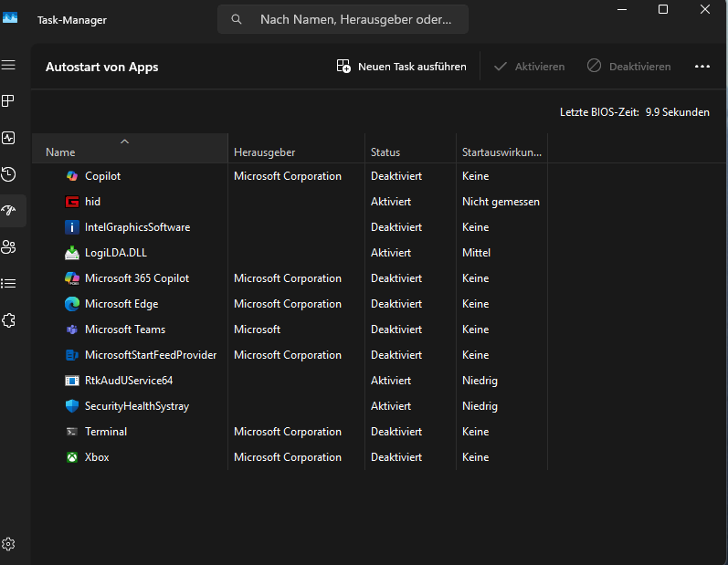Image resolution: width=728 pixels, height=565 pixels.
Task: Click 'Keine' impact of Xbox
Action: pos(475,457)
